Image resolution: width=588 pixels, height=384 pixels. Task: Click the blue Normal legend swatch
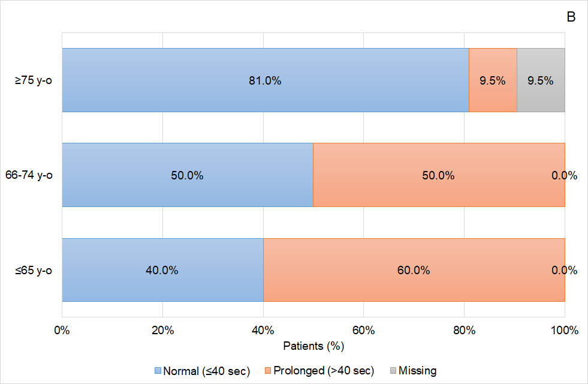[158, 371]
